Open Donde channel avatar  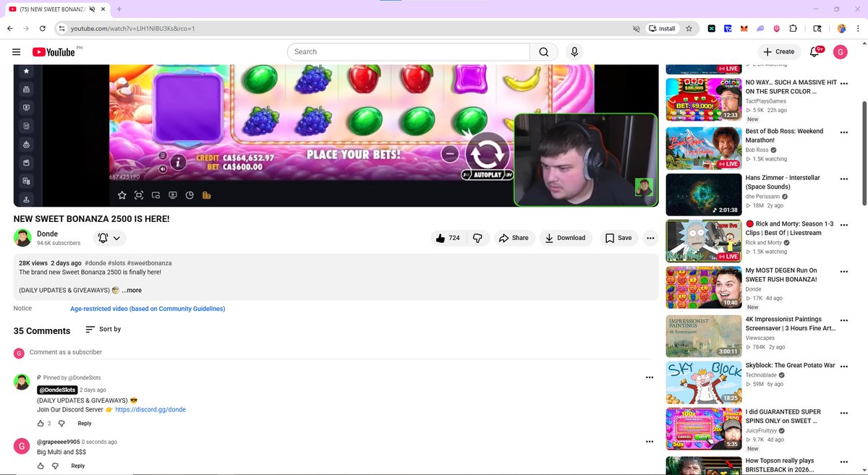tap(22, 238)
